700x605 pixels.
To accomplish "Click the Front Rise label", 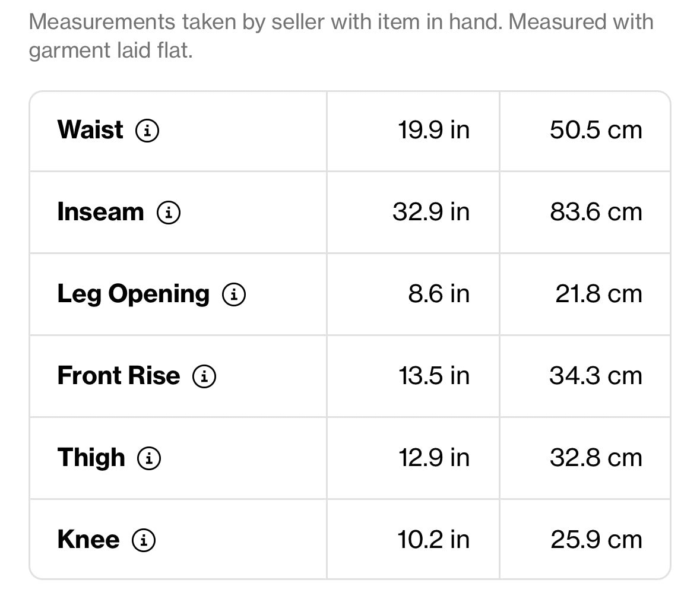I will 118,376.
